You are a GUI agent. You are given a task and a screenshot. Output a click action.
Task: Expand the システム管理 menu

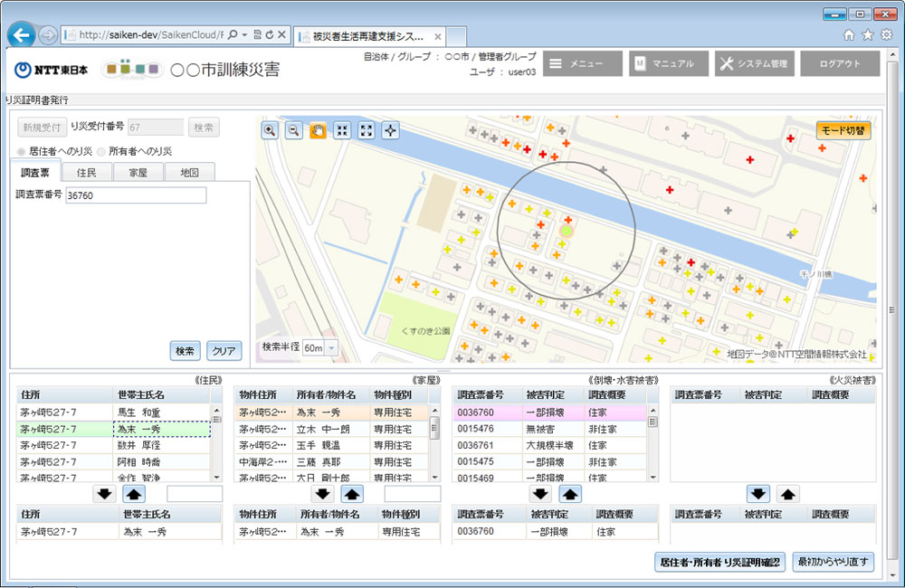[753, 63]
